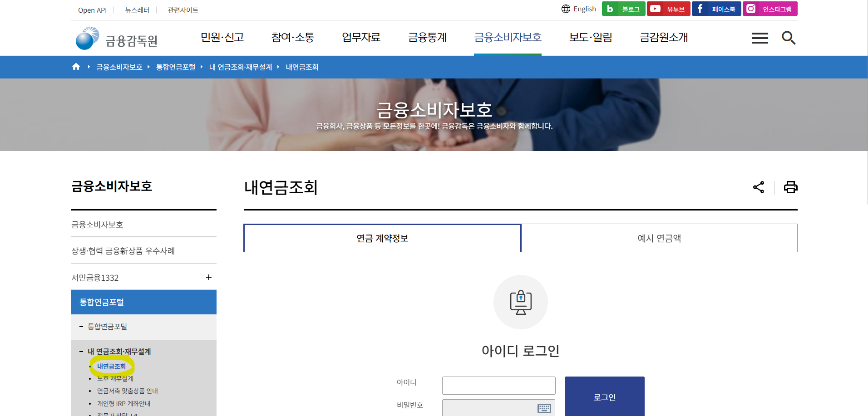
Task: Open 통합연금포털 sidebar section header
Action: [144, 302]
